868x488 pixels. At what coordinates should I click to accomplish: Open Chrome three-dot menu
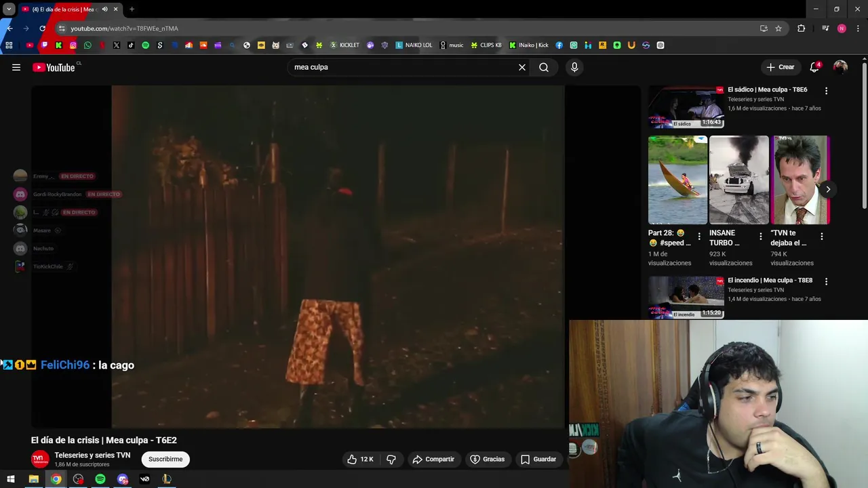tap(859, 28)
